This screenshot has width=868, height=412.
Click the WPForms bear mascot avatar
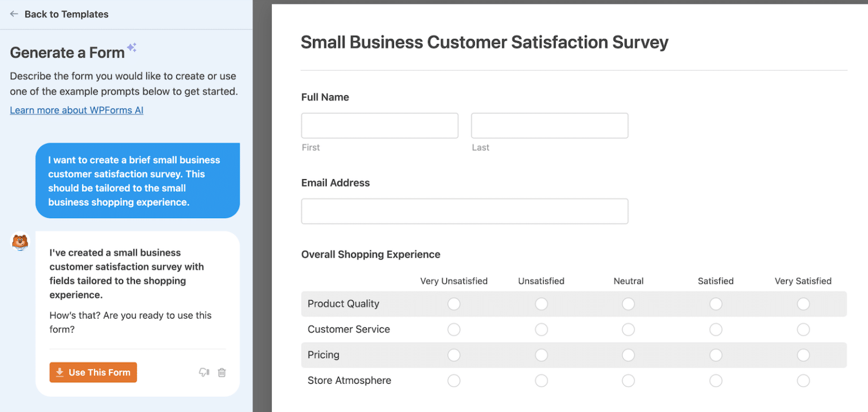coord(20,242)
